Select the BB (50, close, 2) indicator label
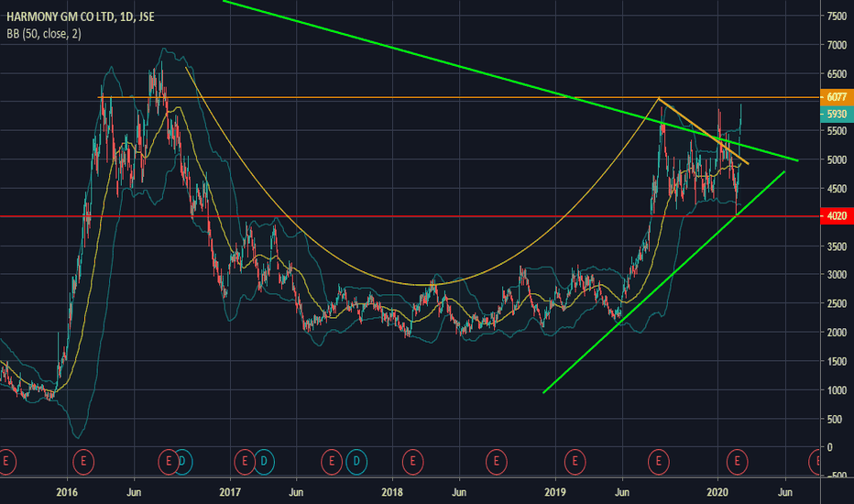The image size is (854, 504). (x=44, y=34)
